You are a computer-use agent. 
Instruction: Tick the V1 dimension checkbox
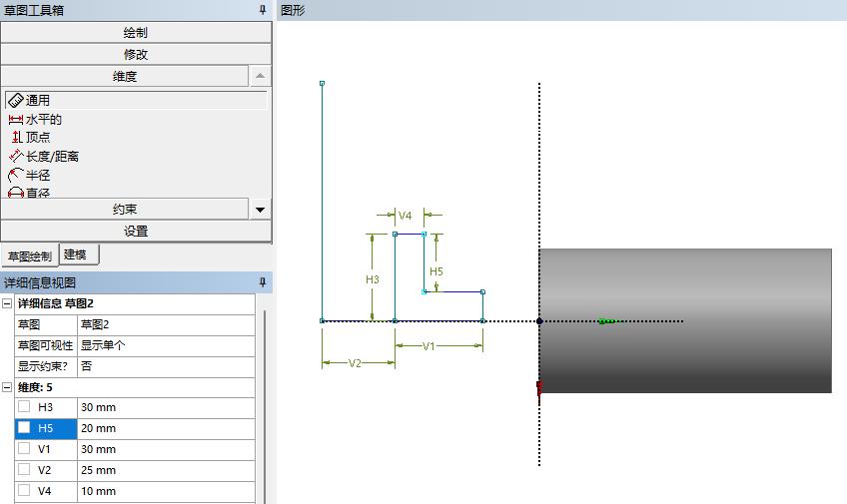pos(24,449)
